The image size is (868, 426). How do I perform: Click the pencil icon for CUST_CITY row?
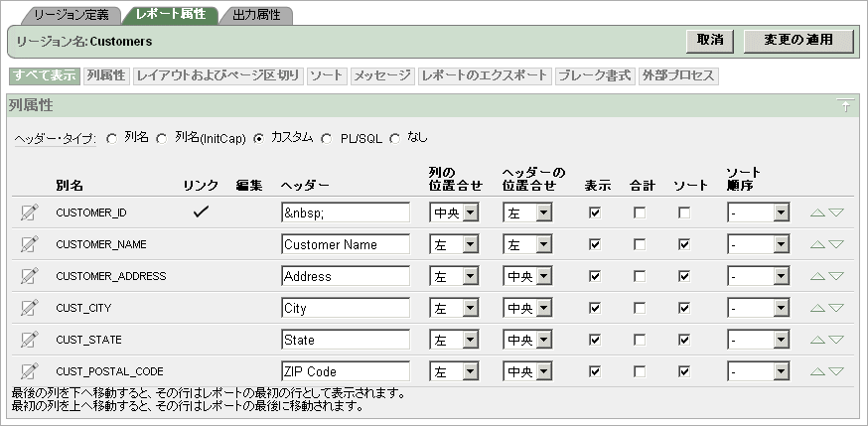click(29, 308)
